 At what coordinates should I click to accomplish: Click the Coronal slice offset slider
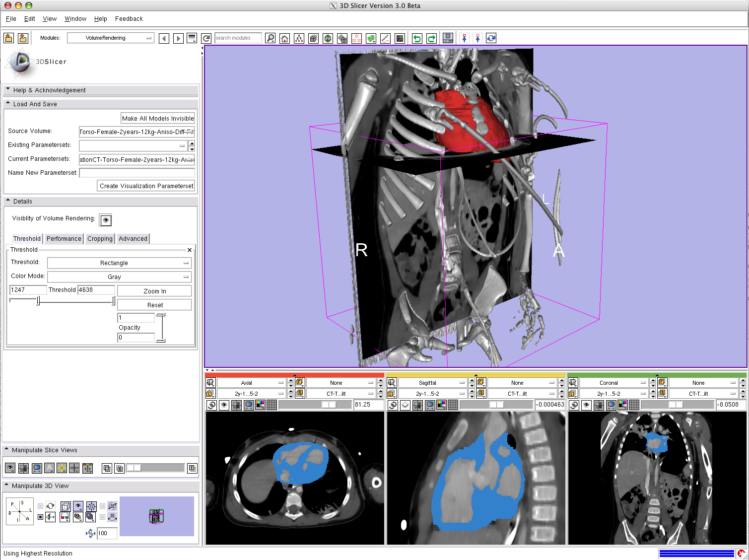677,405
